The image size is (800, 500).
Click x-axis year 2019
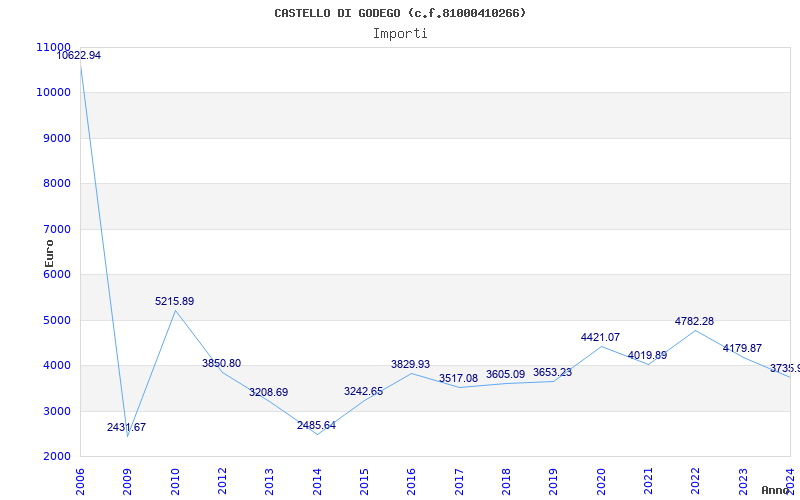click(x=553, y=481)
